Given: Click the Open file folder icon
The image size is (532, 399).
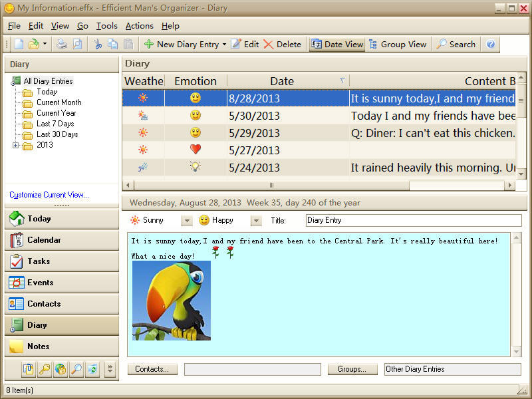Looking at the screenshot, I should pyautogui.click(x=34, y=44).
